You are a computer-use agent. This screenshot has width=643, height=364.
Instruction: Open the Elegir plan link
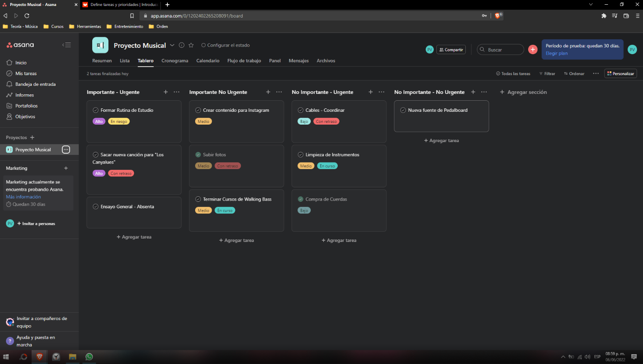click(556, 53)
